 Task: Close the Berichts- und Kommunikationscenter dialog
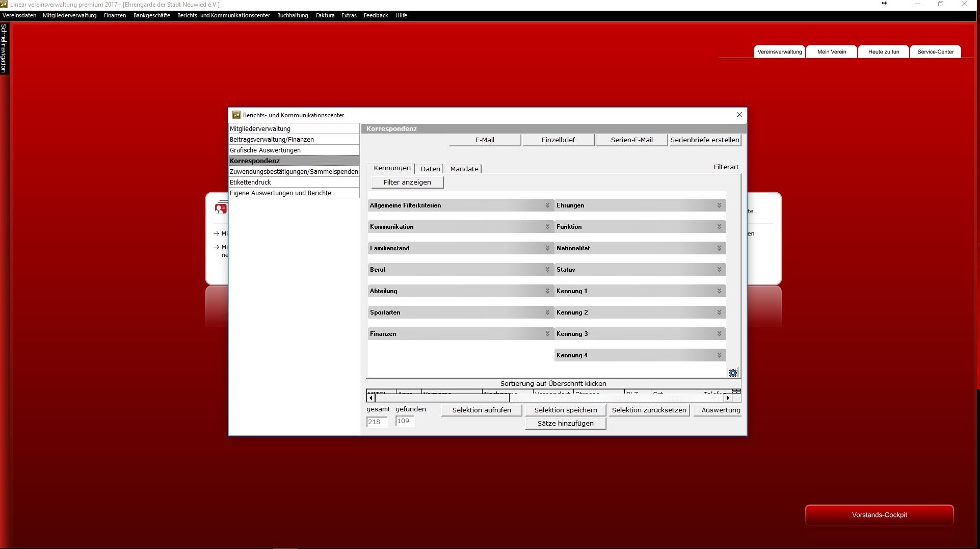739,115
